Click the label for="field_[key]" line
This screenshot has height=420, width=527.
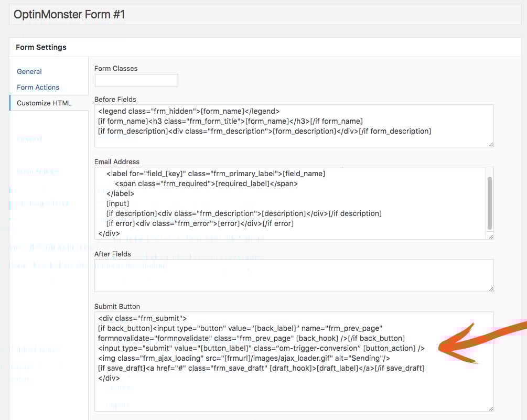point(216,174)
